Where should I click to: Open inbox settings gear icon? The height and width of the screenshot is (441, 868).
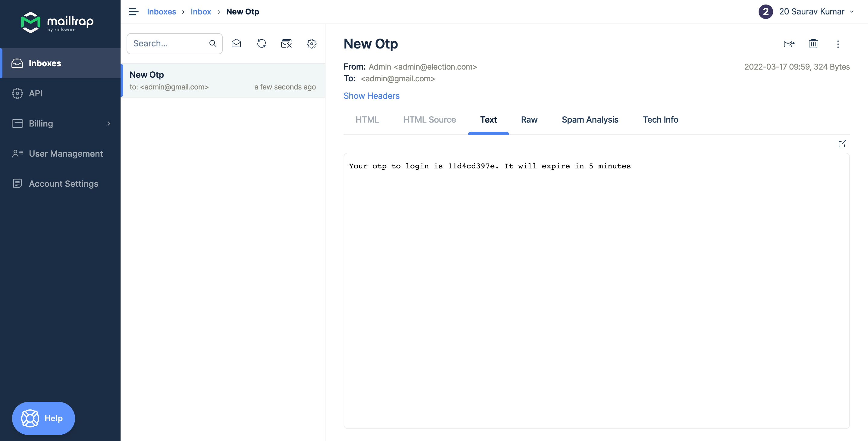pyautogui.click(x=311, y=43)
